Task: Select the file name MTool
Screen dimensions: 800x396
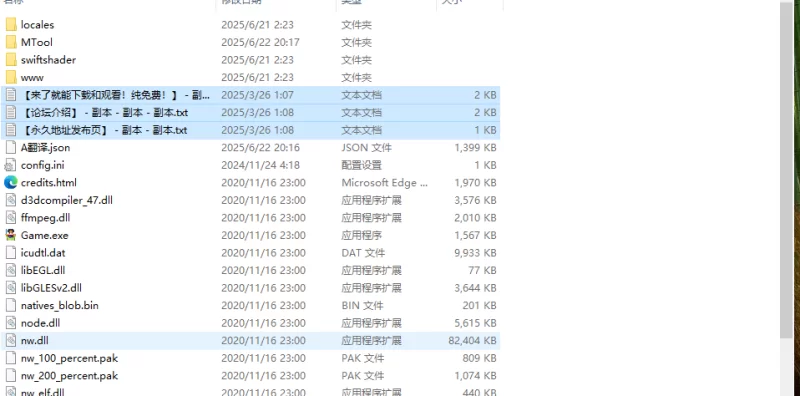Action: click(37, 42)
